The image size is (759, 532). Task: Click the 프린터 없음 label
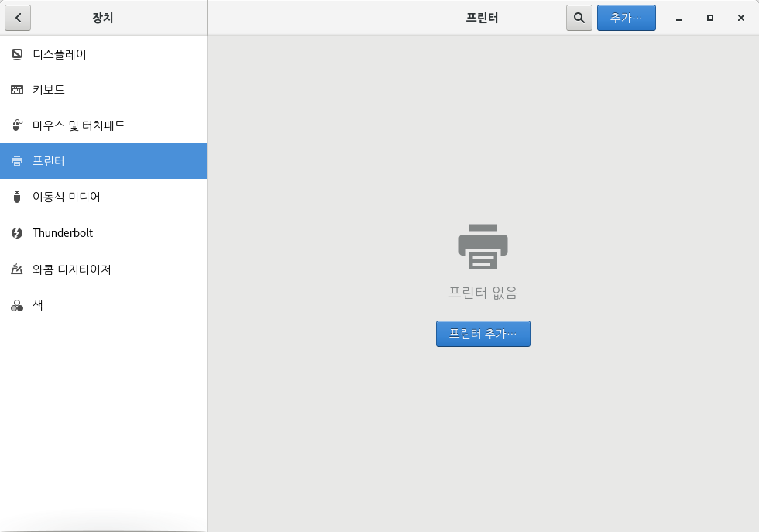tap(483, 293)
